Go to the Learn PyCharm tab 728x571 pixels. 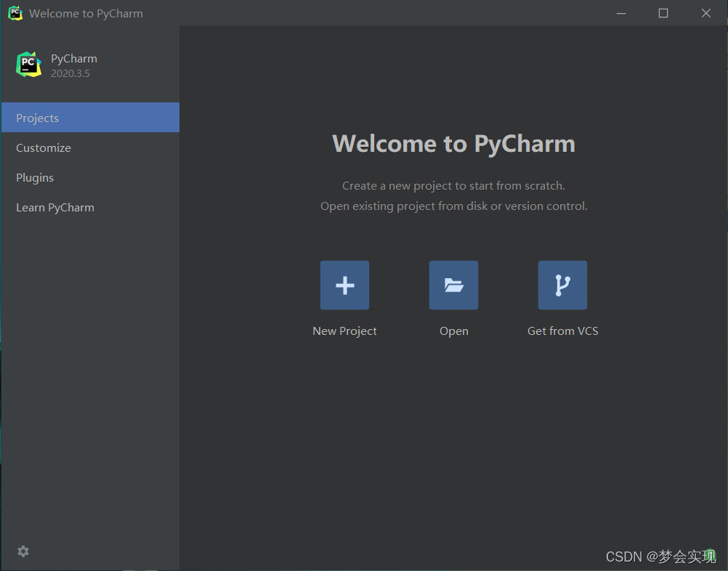click(91, 207)
